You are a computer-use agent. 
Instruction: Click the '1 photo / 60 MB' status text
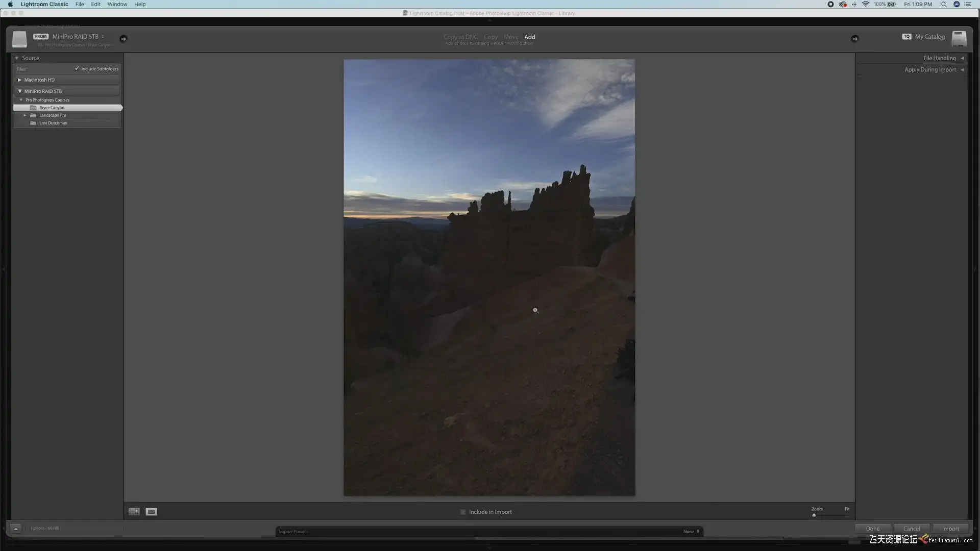pos(45,528)
